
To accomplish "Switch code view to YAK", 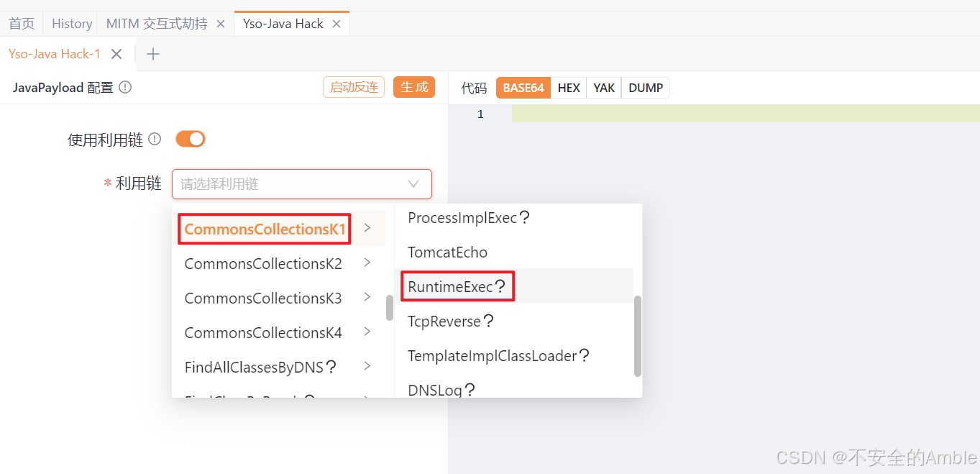I will click(604, 88).
